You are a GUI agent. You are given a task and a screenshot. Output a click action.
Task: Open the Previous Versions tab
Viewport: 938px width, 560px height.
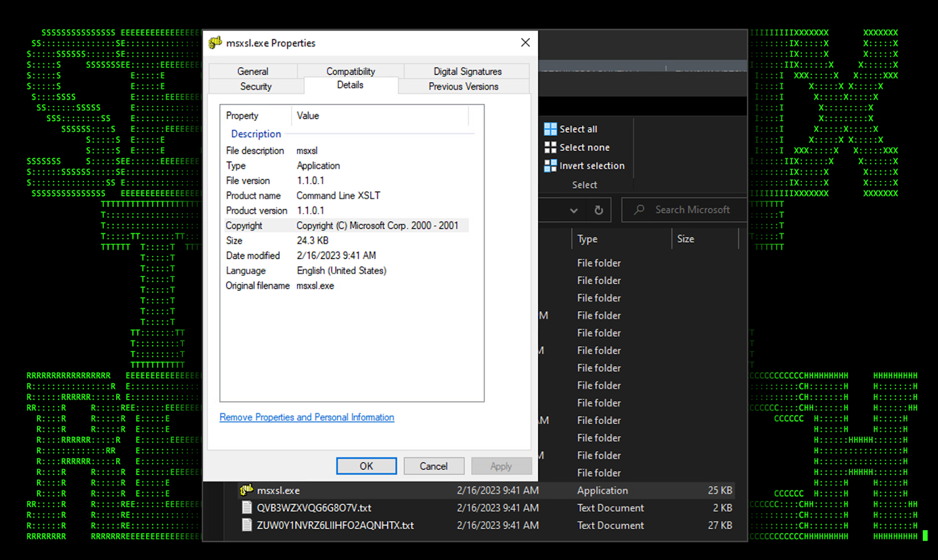463,87
